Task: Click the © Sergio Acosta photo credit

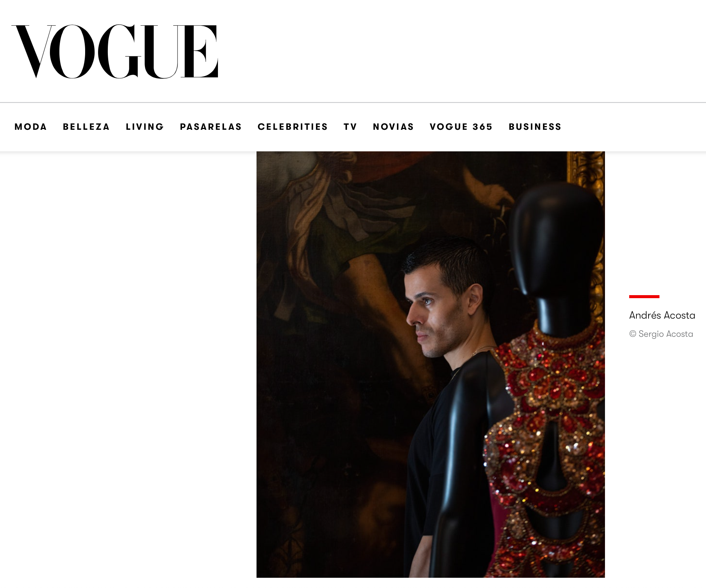Action: tap(661, 334)
